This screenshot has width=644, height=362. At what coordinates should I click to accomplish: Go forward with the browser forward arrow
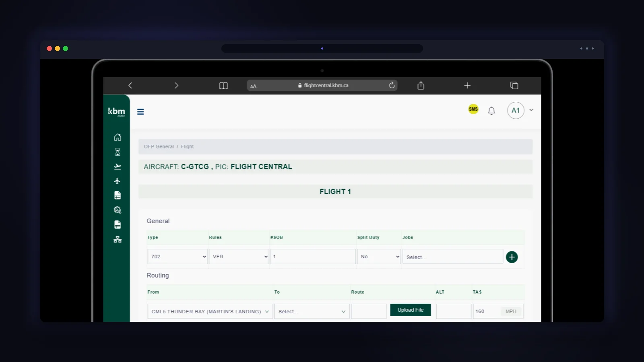pos(176,85)
